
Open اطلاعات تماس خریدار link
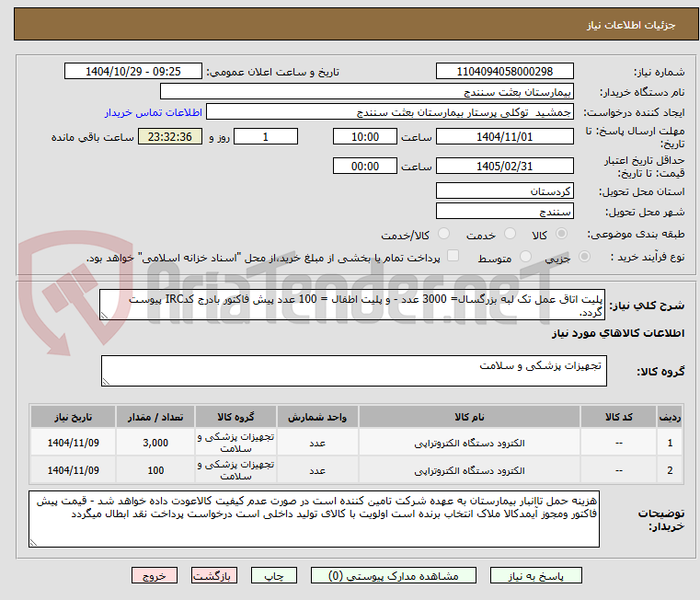click(x=154, y=112)
